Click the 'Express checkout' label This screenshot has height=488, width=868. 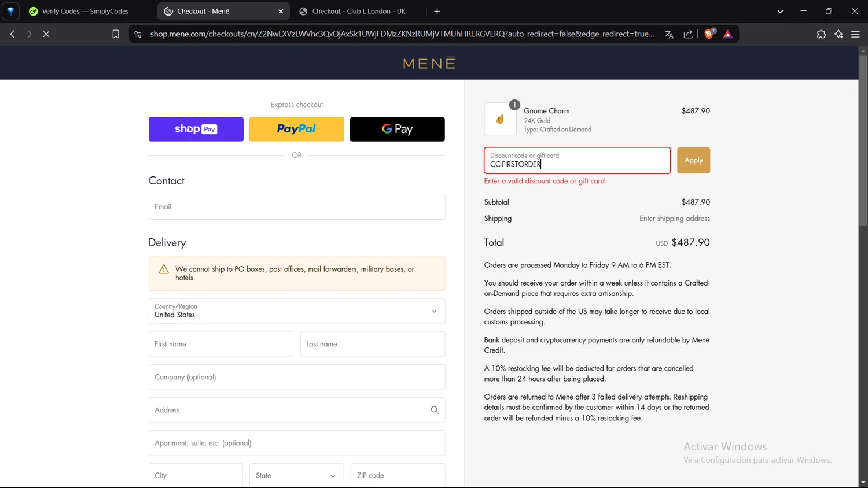(297, 105)
